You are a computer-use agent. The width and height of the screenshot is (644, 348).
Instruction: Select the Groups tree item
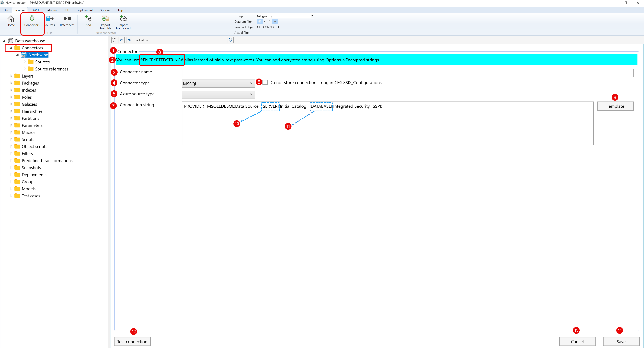point(29,182)
